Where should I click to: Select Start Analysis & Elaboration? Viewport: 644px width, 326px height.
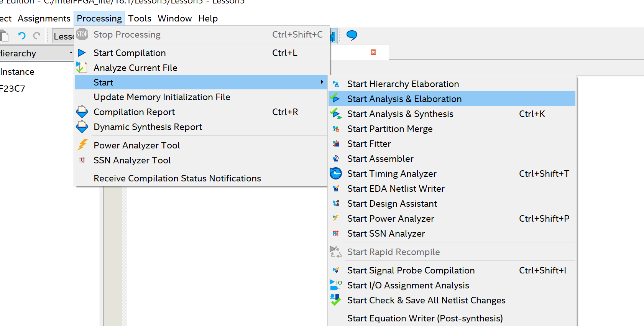point(404,99)
